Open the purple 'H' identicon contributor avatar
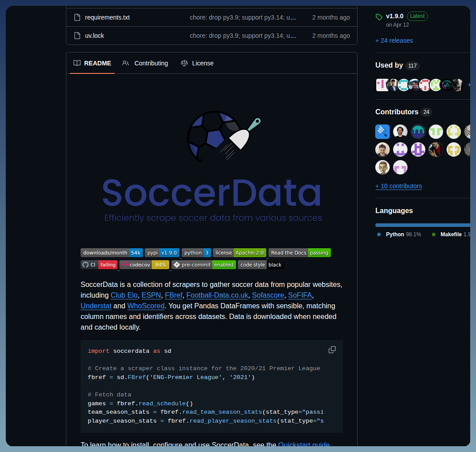Screen dimensions: 476x452 click(x=418, y=149)
